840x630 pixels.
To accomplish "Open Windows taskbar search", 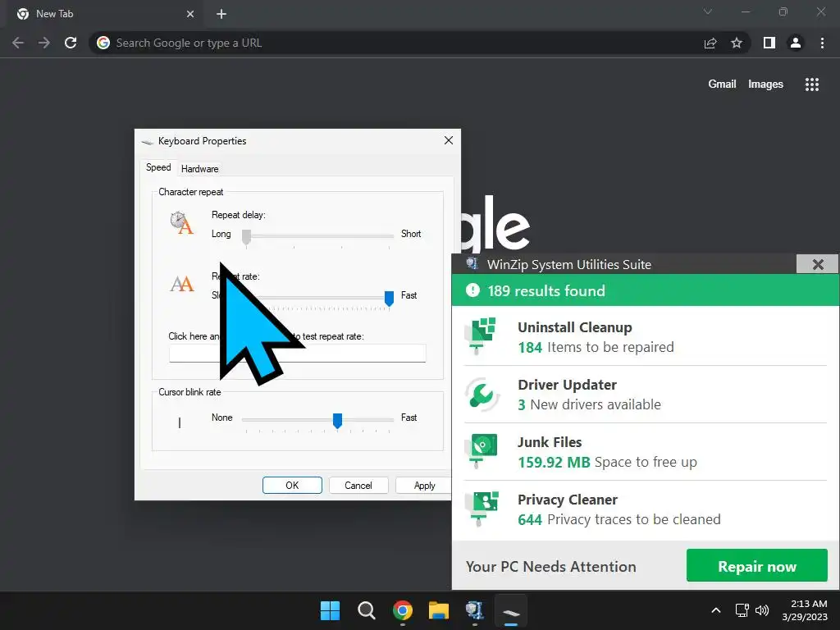I will click(x=367, y=610).
